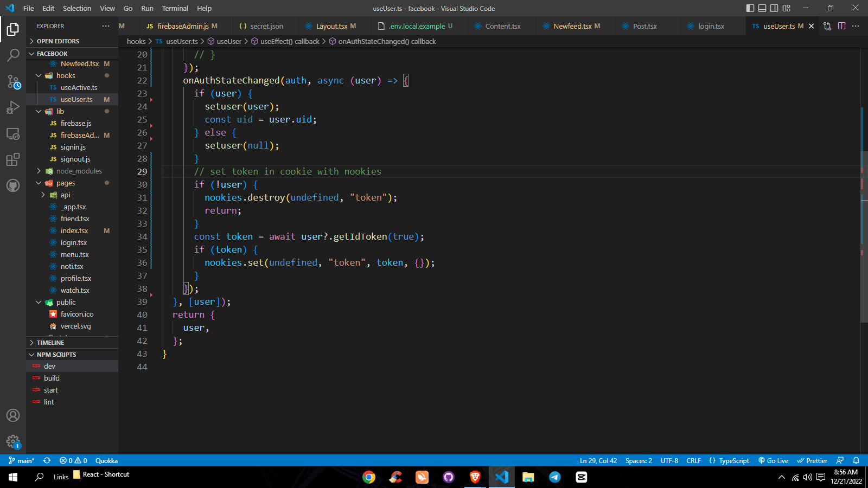Close the useUser.ts tab

coord(812,26)
